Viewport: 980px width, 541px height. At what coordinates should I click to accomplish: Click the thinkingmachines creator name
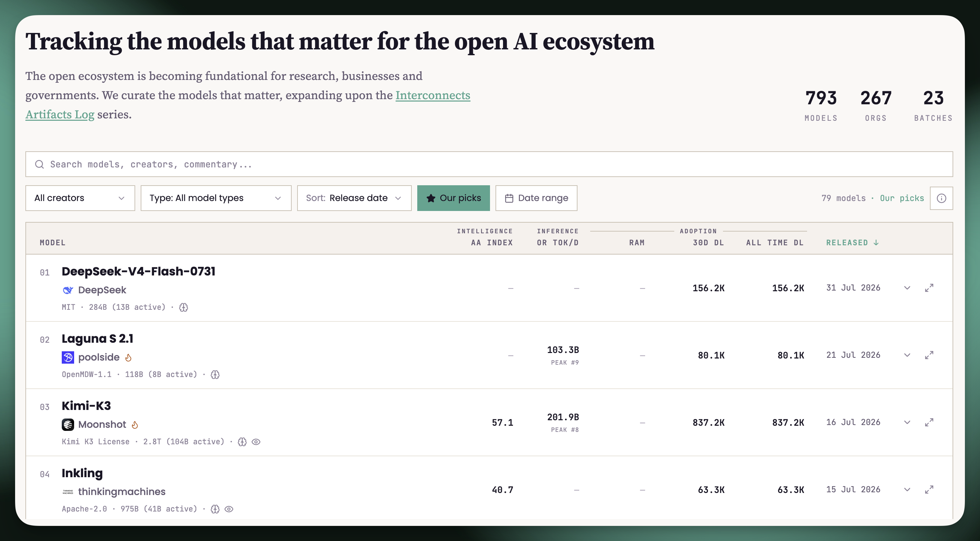pyautogui.click(x=122, y=492)
